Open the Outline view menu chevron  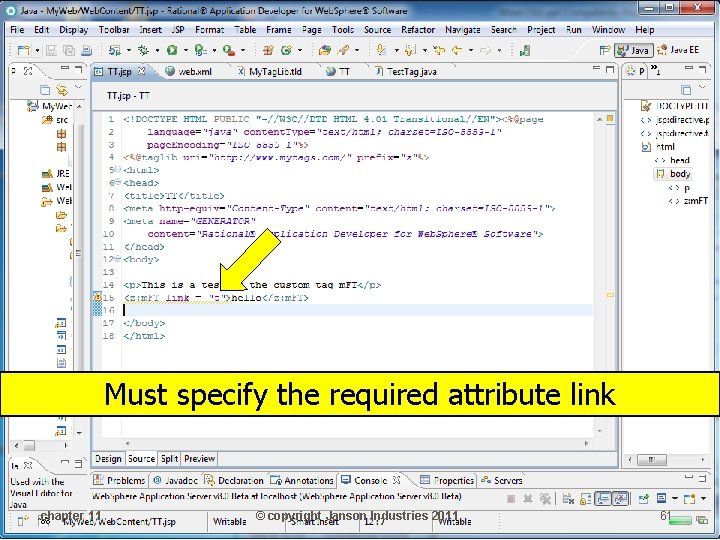click(x=702, y=87)
